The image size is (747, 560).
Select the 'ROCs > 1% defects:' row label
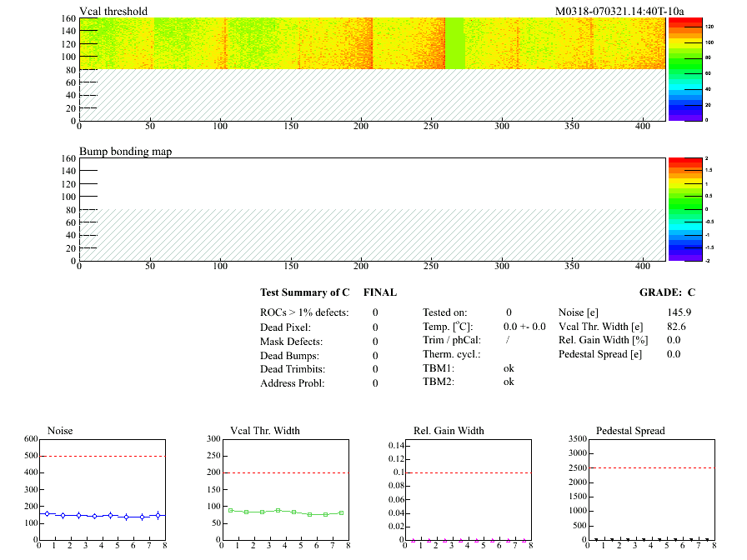pos(304,312)
